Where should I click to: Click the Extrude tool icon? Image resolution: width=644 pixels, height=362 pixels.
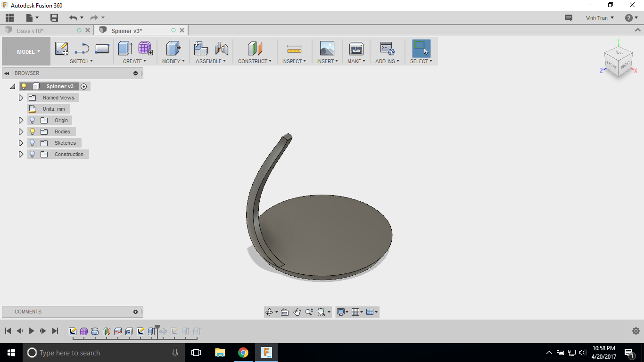(x=125, y=48)
